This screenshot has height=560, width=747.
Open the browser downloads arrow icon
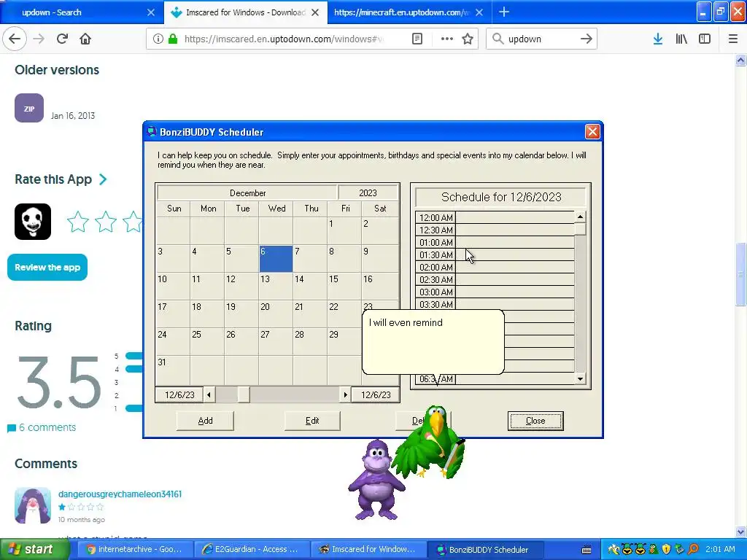coord(657,39)
